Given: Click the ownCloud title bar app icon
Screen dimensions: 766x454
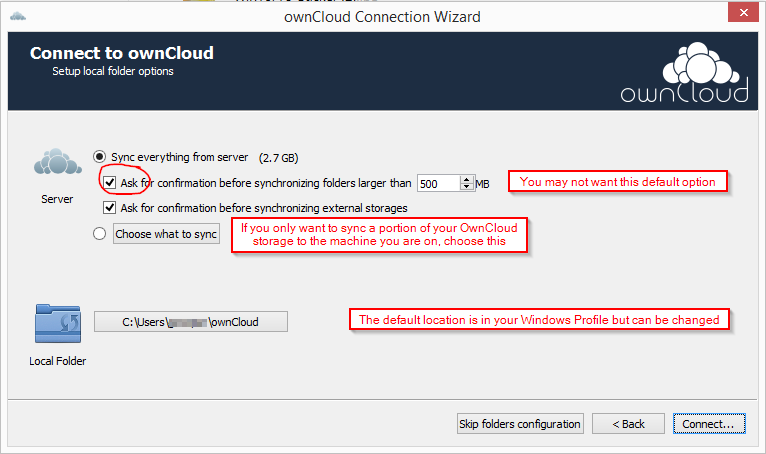Looking at the screenshot, I should 18,17.
